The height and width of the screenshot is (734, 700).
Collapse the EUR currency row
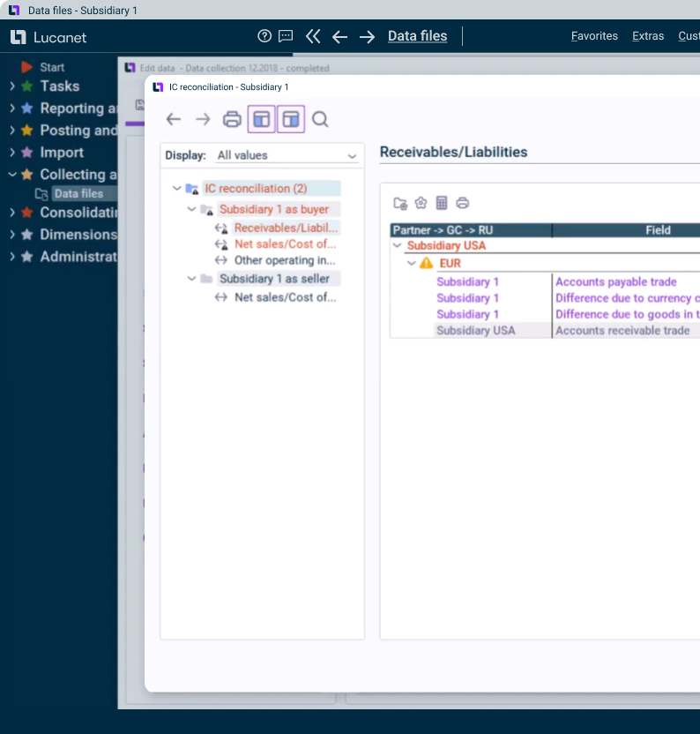[411, 263]
